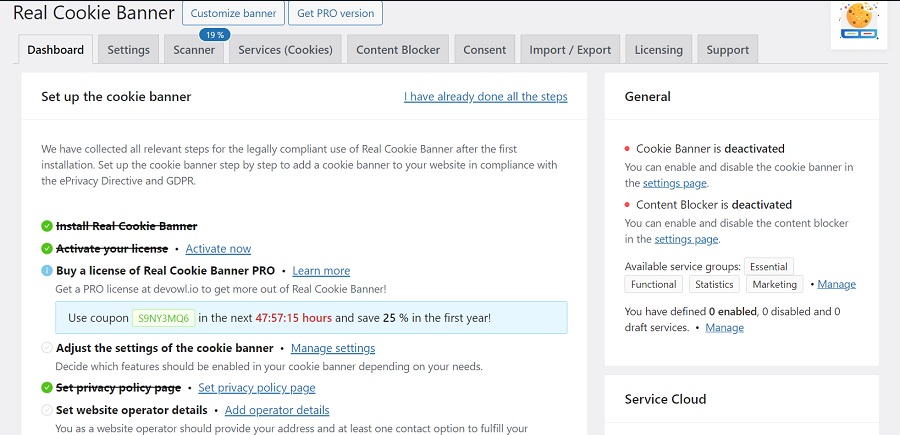Open the Settings tab
Screen dimensions: 900x435
click(x=128, y=50)
